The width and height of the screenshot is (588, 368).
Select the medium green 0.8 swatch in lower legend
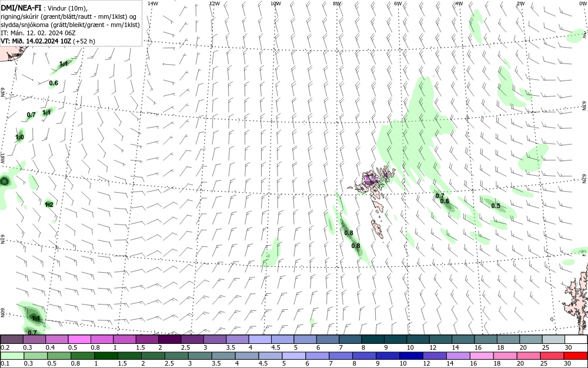pos(82,356)
